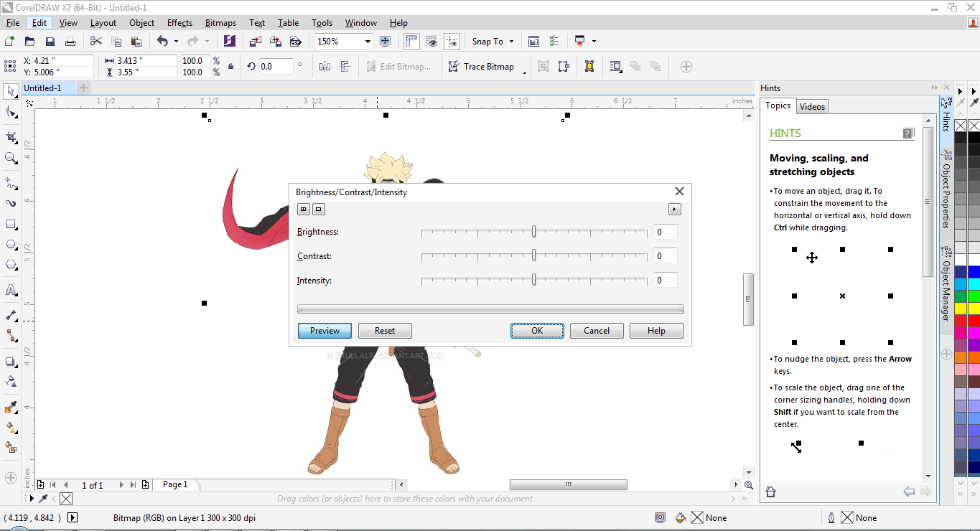Click the Import icon

point(256,42)
